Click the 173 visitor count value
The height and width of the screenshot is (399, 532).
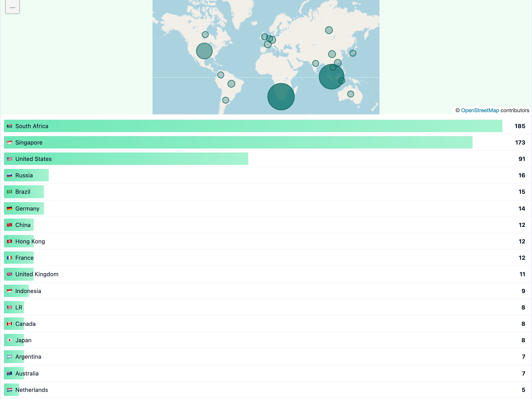pos(520,143)
